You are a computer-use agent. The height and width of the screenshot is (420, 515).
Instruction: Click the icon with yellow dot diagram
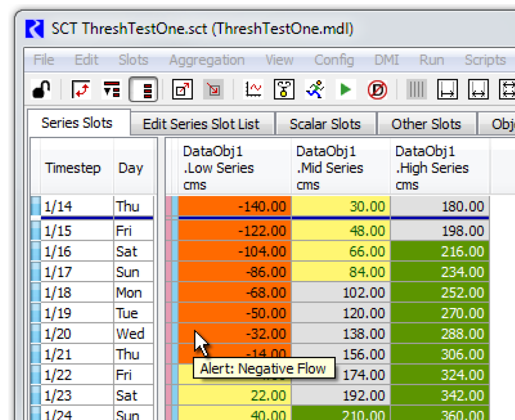click(284, 89)
